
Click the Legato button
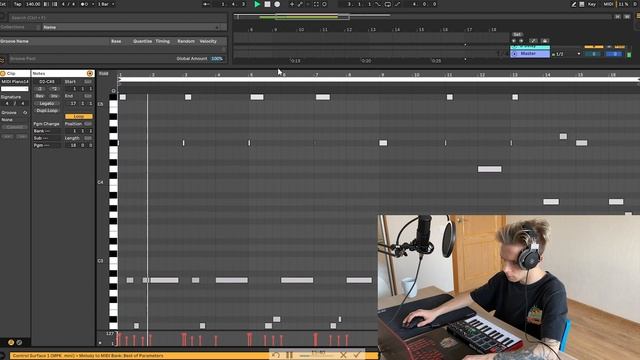(47, 103)
